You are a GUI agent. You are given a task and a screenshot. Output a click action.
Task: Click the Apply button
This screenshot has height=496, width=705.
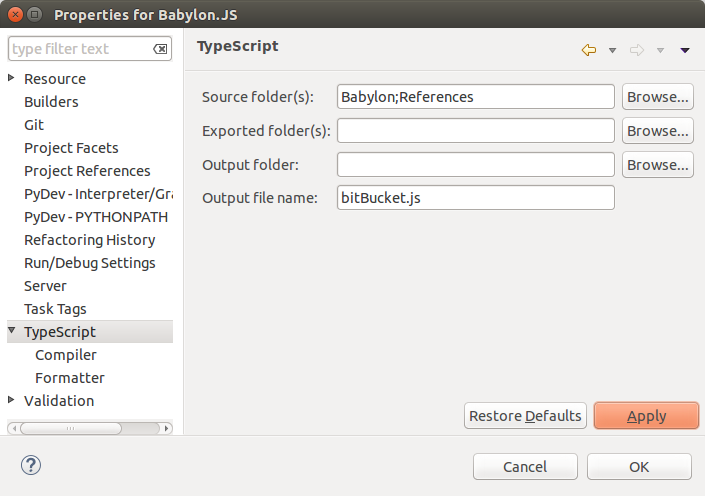[x=646, y=416]
